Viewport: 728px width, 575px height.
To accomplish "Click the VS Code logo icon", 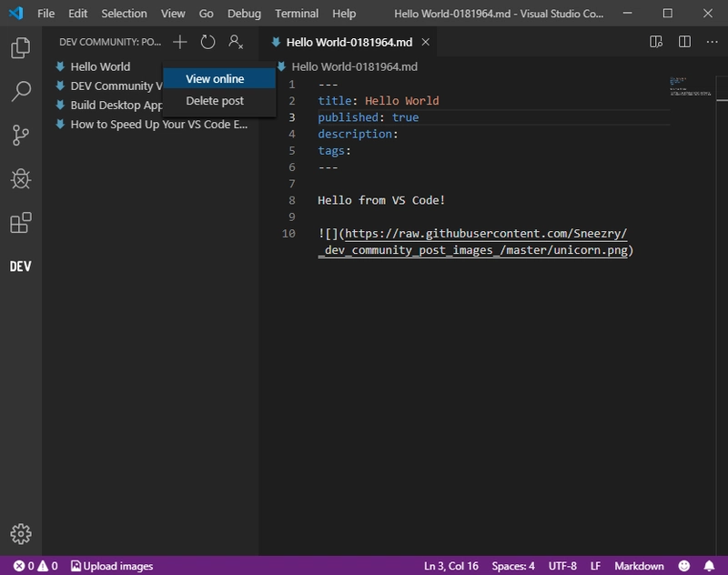I will coord(15,13).
